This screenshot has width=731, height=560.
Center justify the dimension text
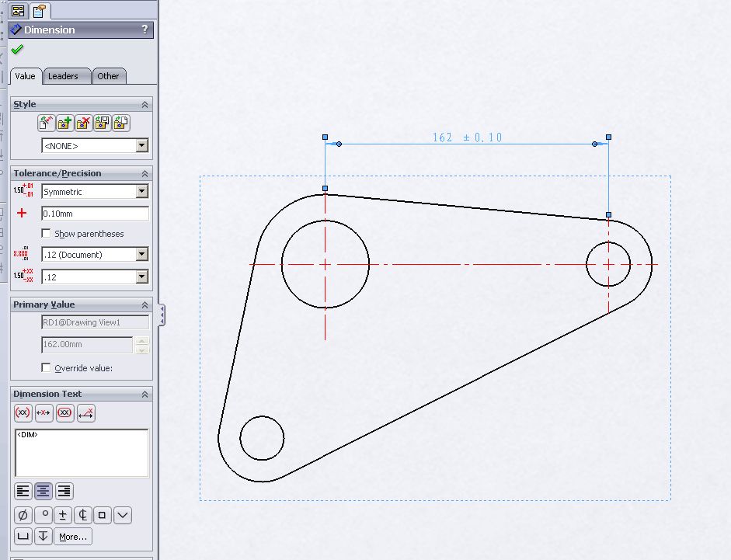44,491
